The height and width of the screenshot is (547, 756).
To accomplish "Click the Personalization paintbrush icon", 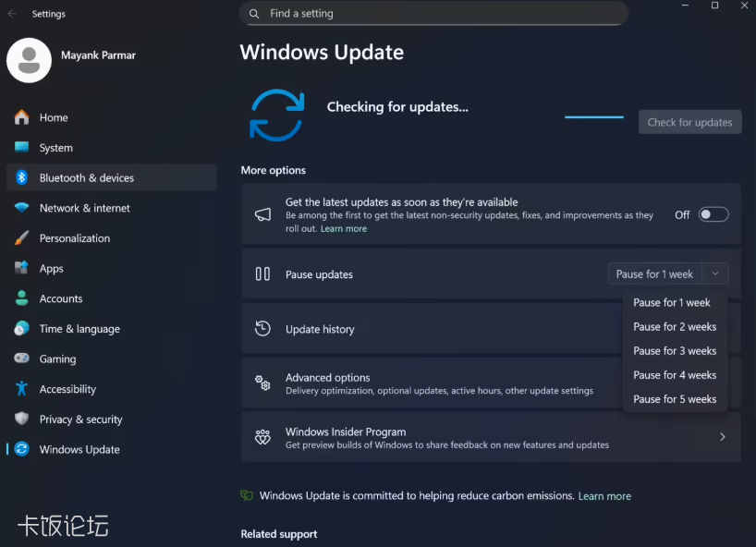I will pyautogui.click(x=21, y=237).
